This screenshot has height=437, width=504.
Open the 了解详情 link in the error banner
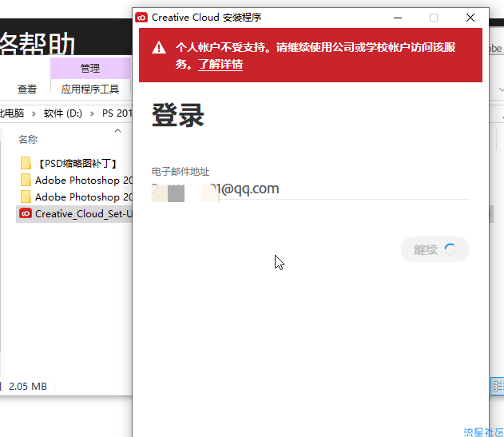point(220,64)
